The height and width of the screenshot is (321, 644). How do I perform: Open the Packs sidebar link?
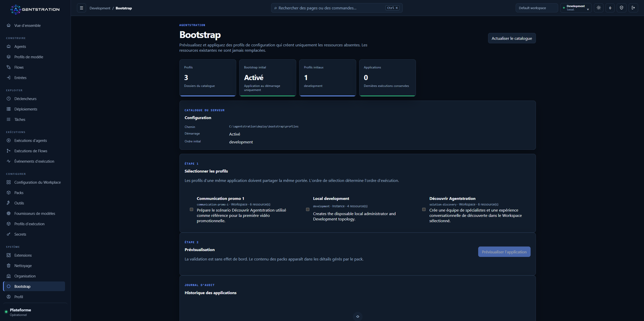[34, 193]
